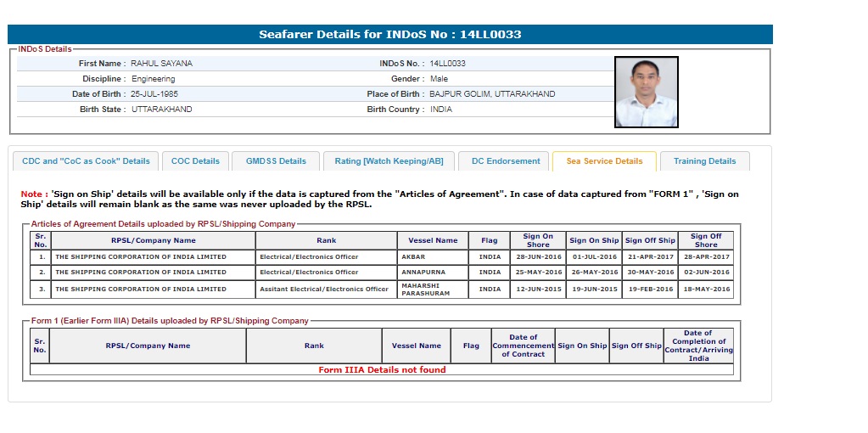The width and height of the screenshot is (868, 433).
Task: Open the CDC and "CoC as Cook" Details tab
Action: tap(86, 161)
